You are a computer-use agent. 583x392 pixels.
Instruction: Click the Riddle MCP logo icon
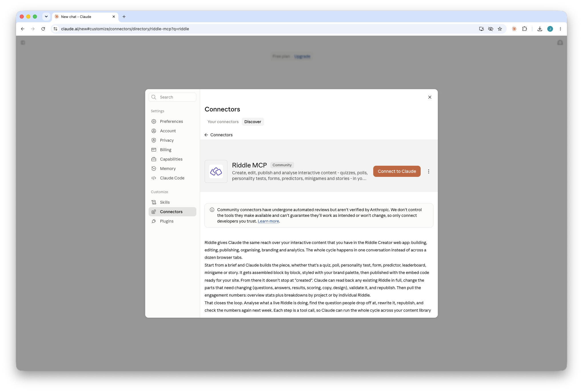(216, 171)
